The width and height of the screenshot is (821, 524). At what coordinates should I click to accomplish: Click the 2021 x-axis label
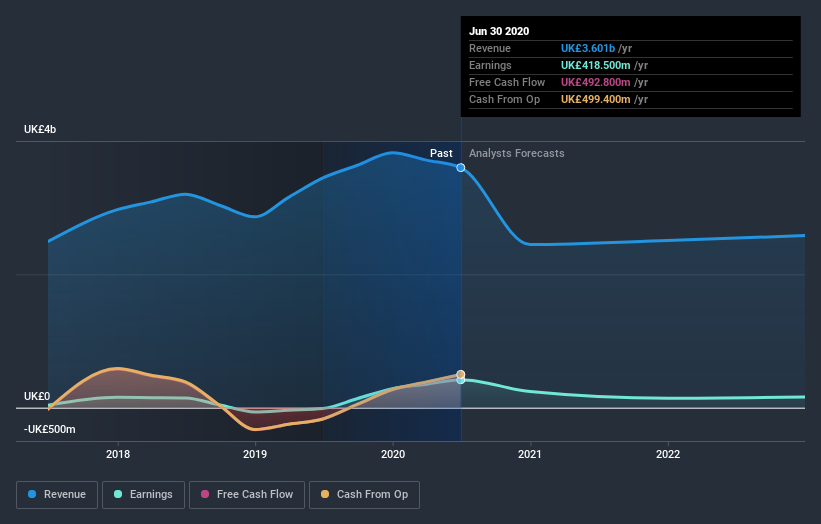click(530, 454)
